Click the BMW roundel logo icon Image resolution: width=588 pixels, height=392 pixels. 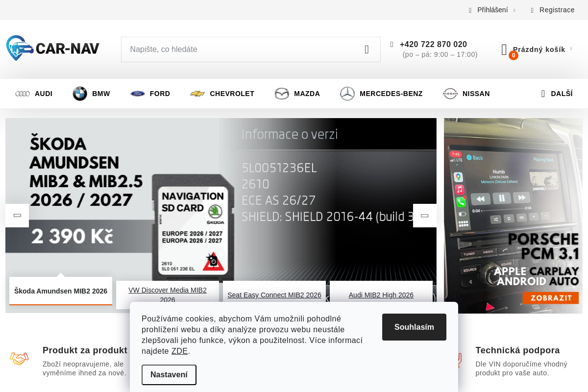(x=80, y=94)
